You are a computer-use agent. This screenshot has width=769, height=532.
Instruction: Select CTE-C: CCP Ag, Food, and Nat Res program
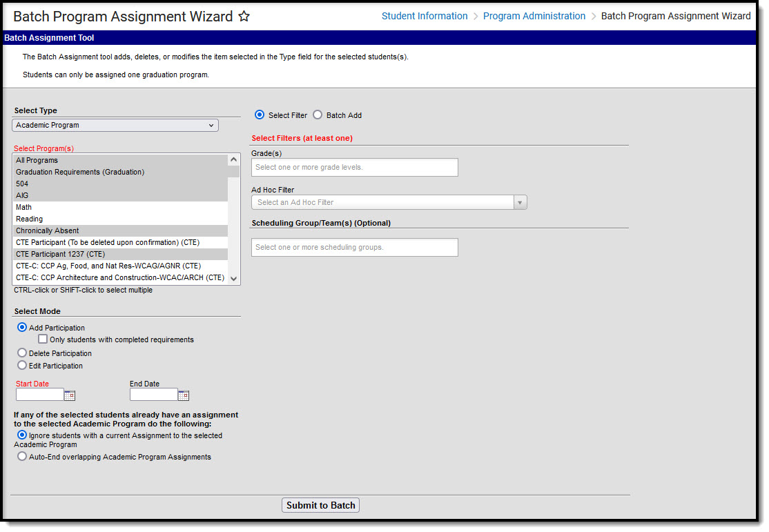tap(120, 266)
